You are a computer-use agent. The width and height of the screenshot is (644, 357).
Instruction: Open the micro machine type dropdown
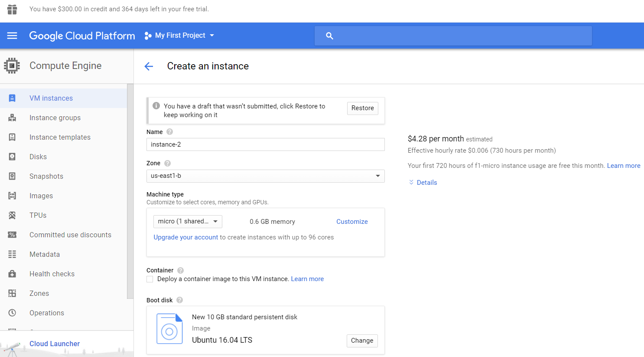pos(188,222)
